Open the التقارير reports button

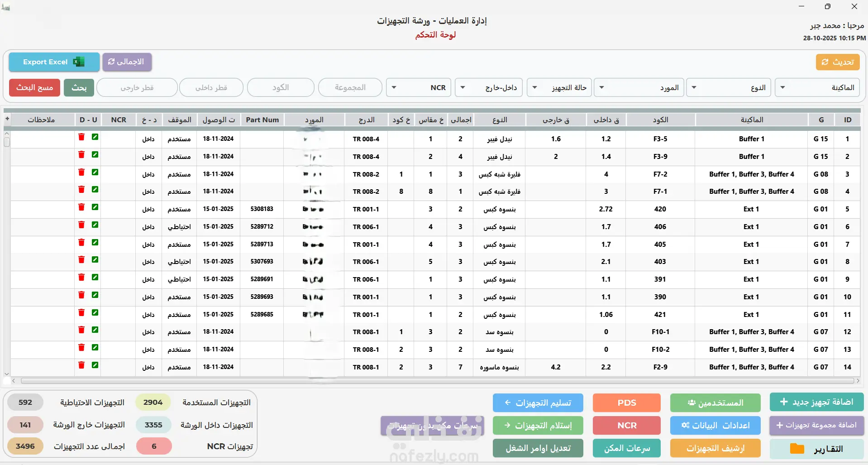click(816, 448)
